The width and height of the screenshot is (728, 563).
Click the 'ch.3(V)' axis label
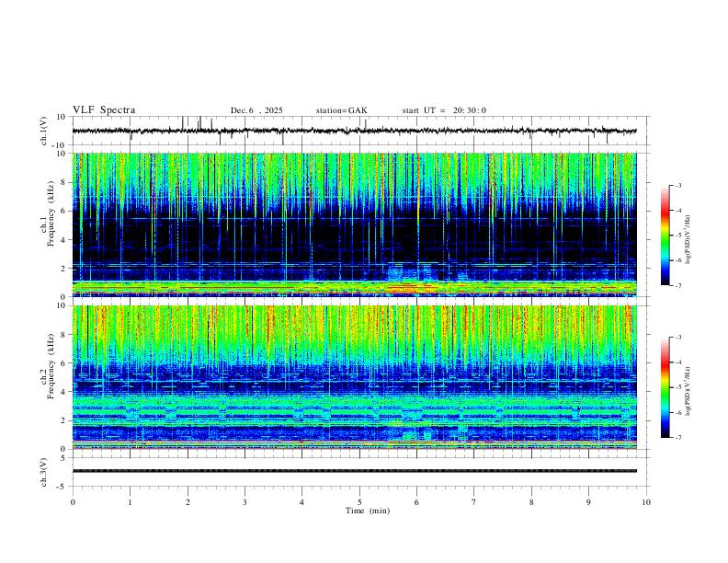point(44,473)
